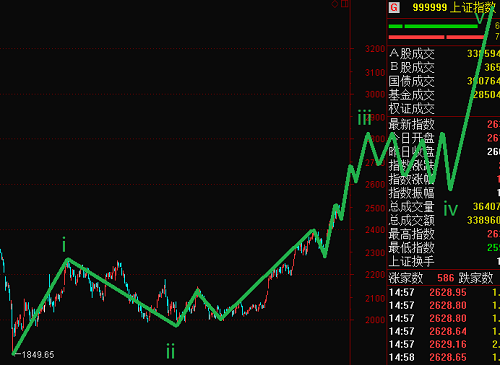Select the 基金成交 row label

point(412,95)
